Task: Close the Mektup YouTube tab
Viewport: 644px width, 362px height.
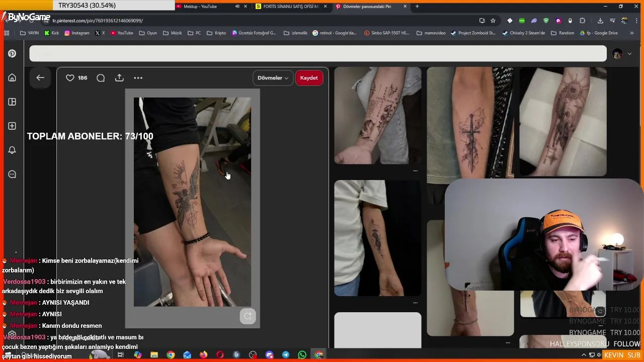Action: [246, 7]
